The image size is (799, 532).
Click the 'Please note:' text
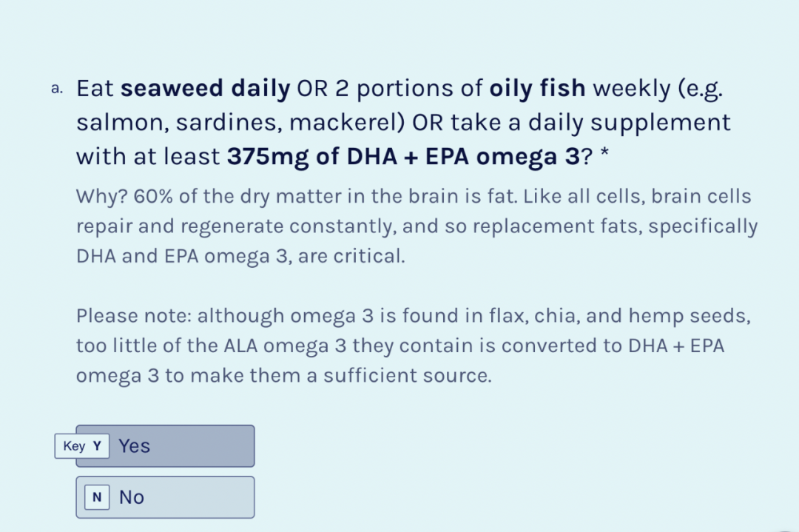point(133,316)
